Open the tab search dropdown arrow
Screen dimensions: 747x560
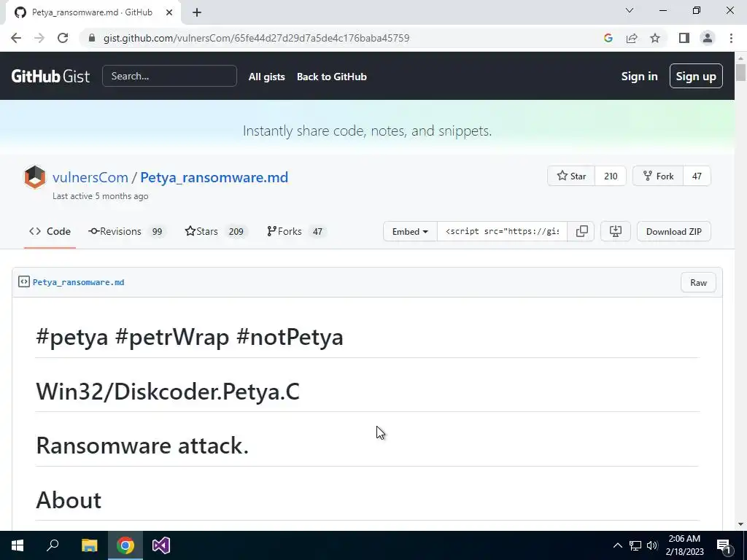point(630,11)
